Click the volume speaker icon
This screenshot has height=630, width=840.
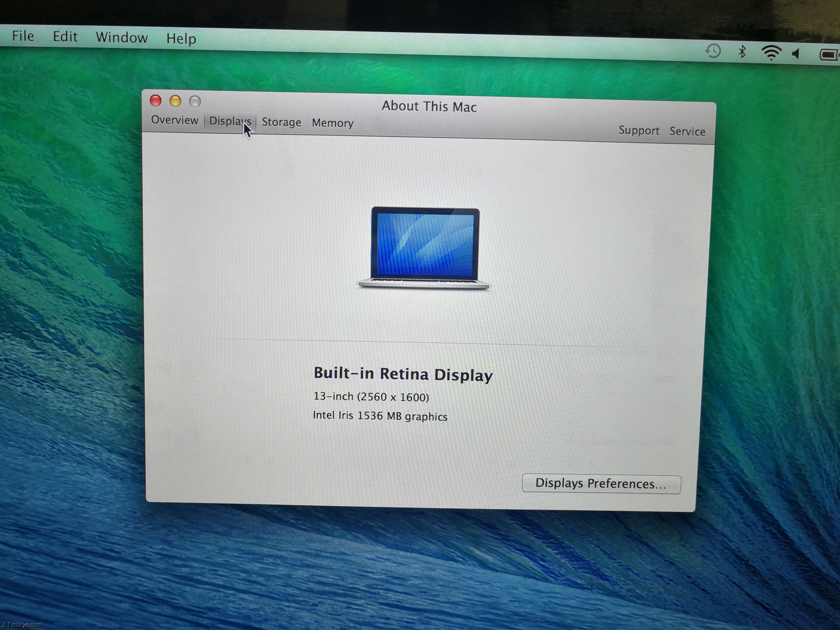[x=796, y=54]
